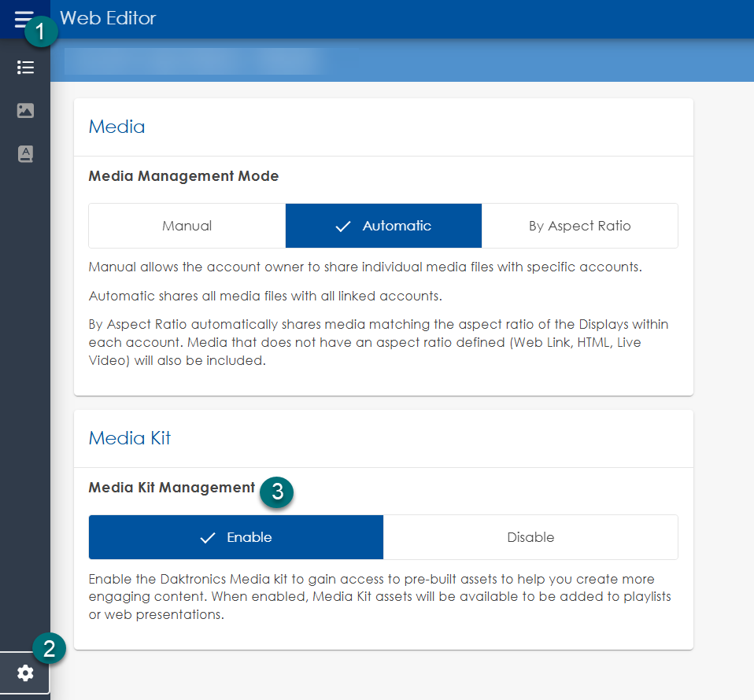Image resolution: width=754 pixels, height=700 pixels.
Task: Click the Media Kit Management label
Action: click(x=172, y=488)
